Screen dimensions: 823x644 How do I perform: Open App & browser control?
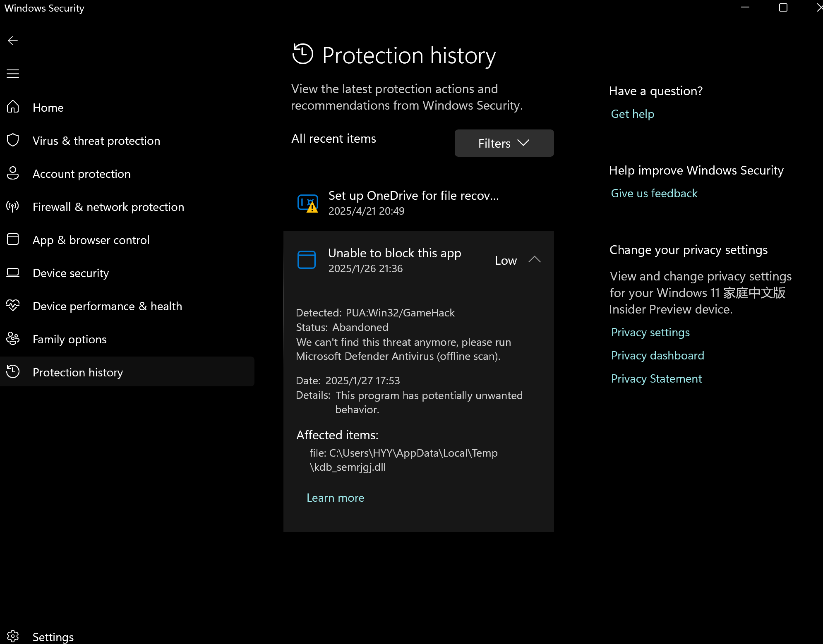coord(91,240)
